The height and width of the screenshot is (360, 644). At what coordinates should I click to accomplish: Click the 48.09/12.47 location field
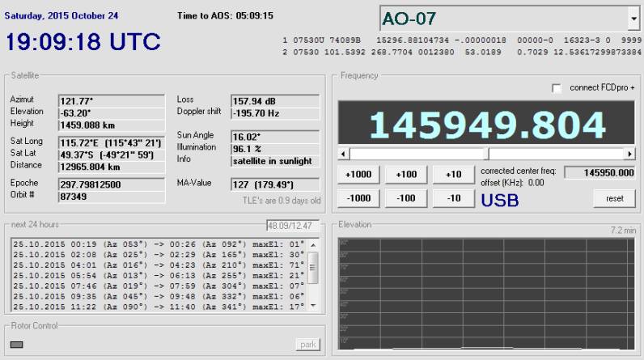click(292, 226)
